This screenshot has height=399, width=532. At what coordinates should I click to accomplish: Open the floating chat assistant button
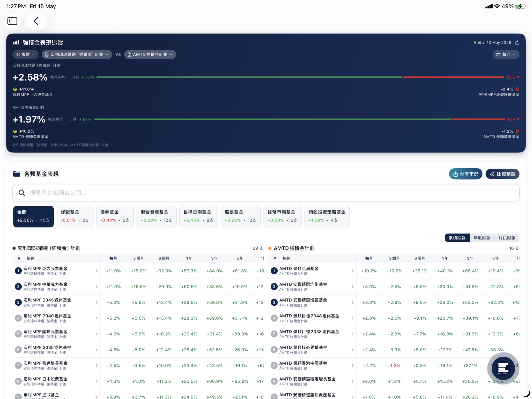[503, 368]
